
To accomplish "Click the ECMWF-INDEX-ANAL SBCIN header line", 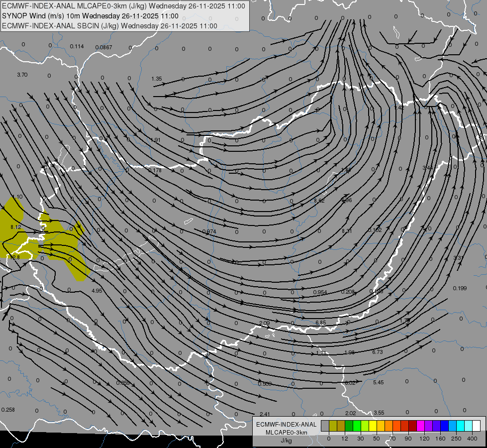I will point(109,26).
